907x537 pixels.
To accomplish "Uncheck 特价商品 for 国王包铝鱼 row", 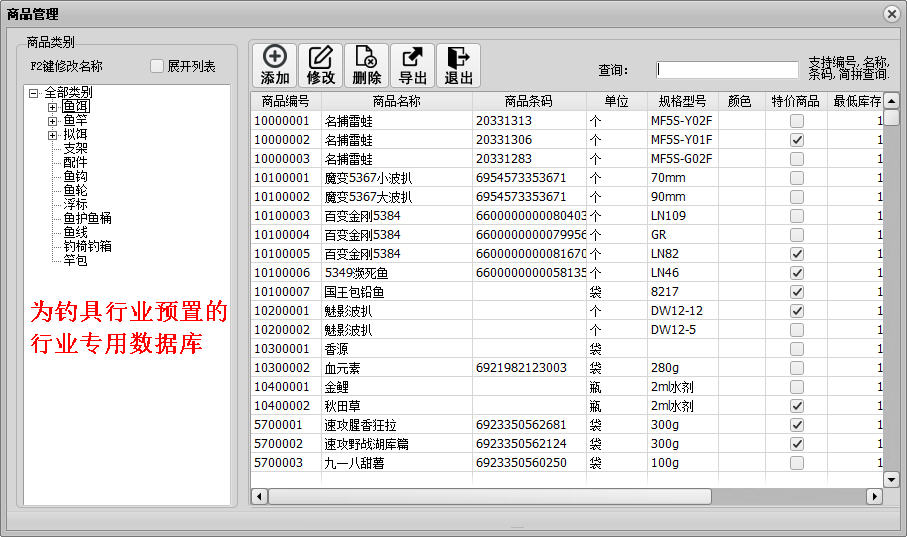I will pos(797,292).
